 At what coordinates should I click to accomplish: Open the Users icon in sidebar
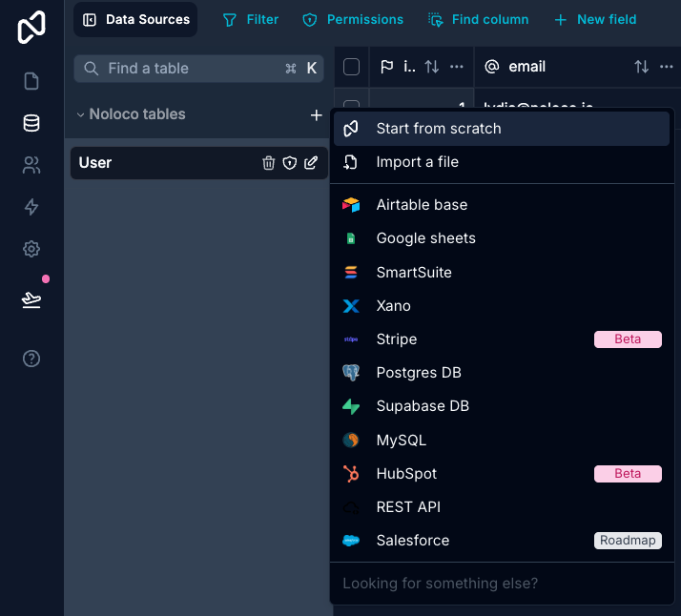tap(31, 165)
